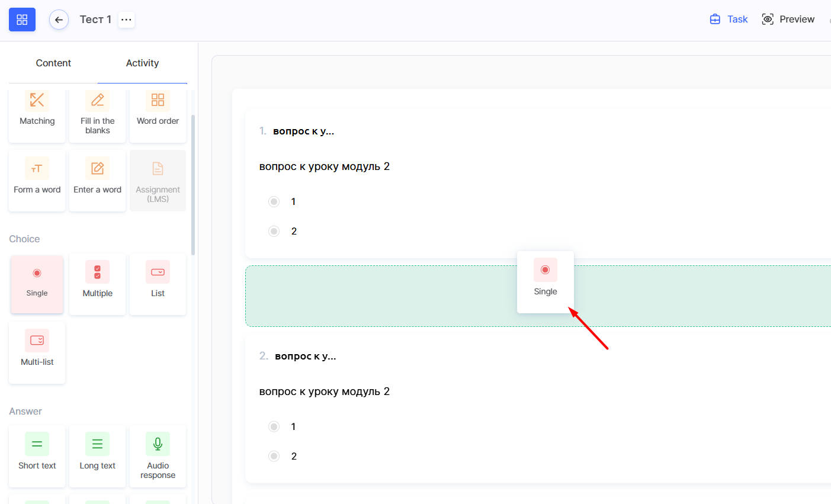Open the Activity tab
The height and width of the screenshot is (504, 831).
(142, 63)
